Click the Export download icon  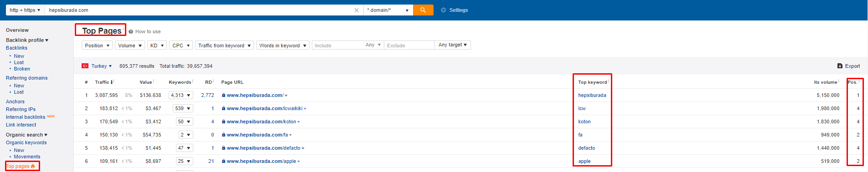point(840,66)
